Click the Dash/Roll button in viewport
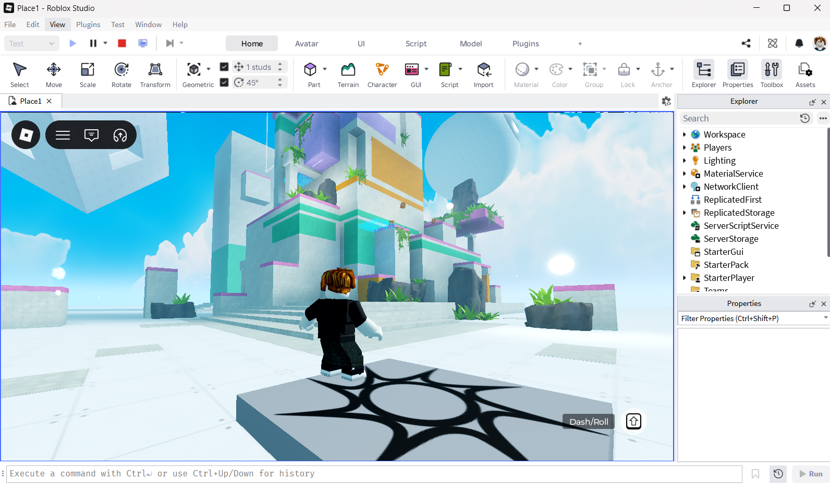This screenshot has width=830, height=504. point(589,422)
